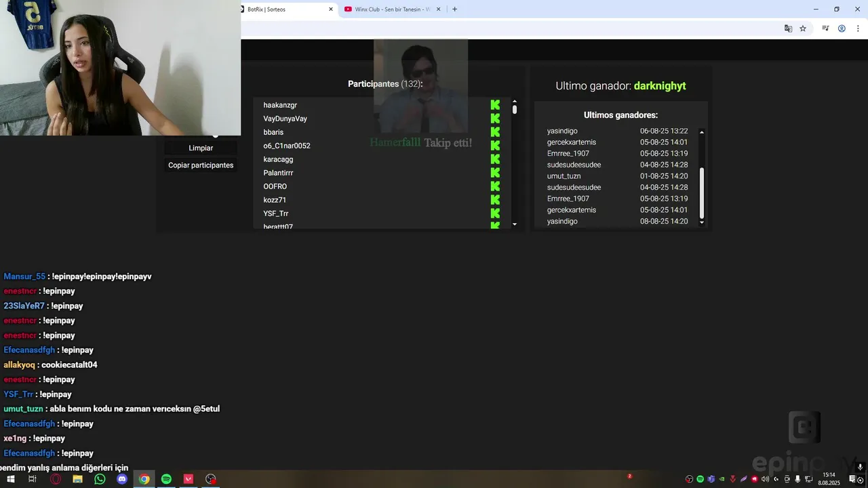
Task: Close the Winx Club YouTube tab
Action: pos(439,9)
